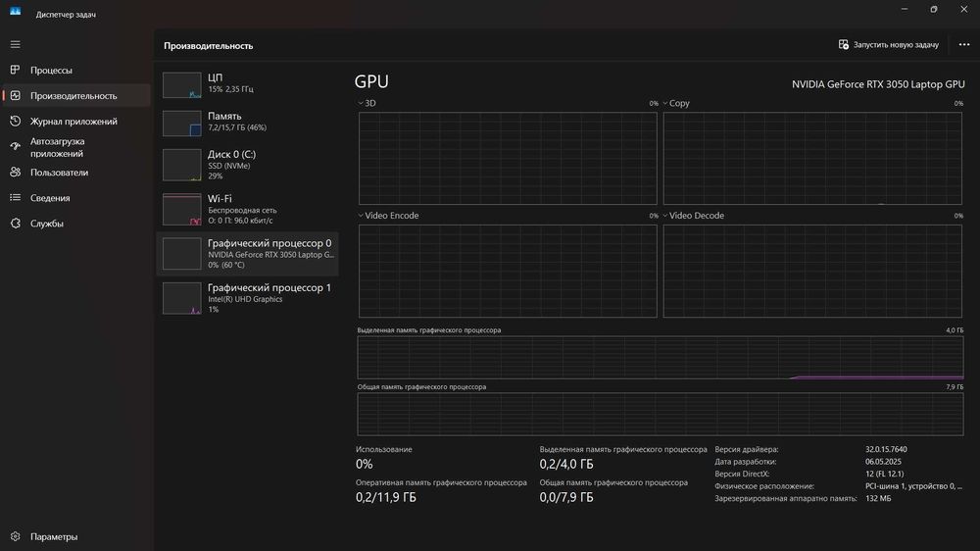Select the Память mini graph thumbnail
Screen dimensions: 980x551
[x=182, y=124]
